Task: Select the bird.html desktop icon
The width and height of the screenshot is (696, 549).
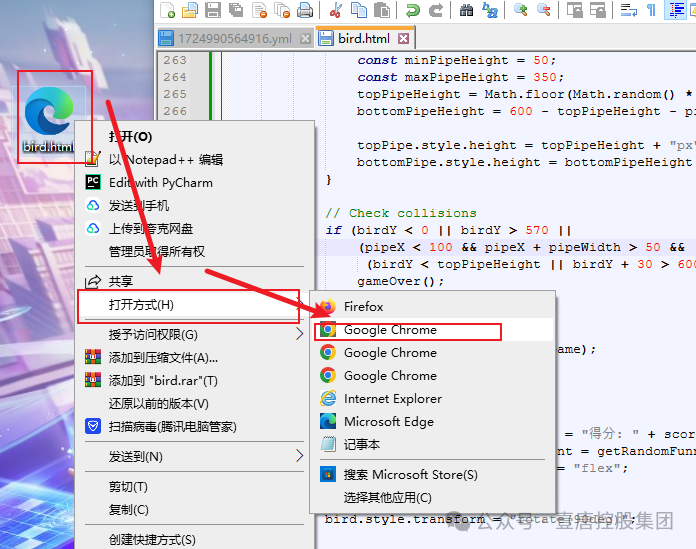Action: (49, 118)
